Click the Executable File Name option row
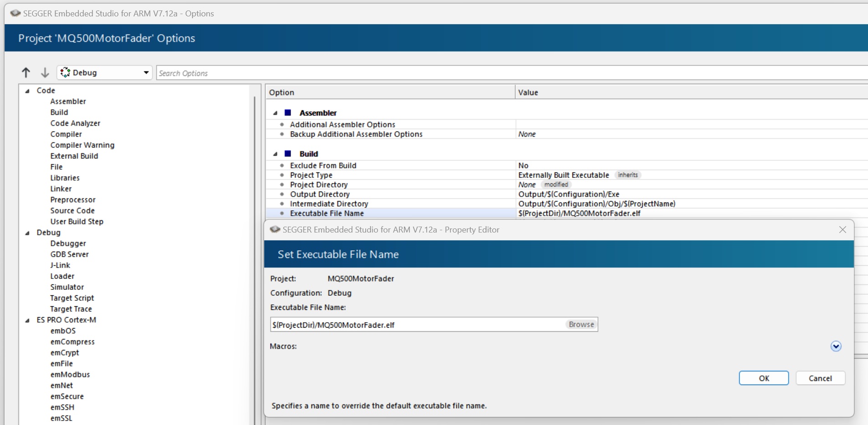 pos(567,213)
